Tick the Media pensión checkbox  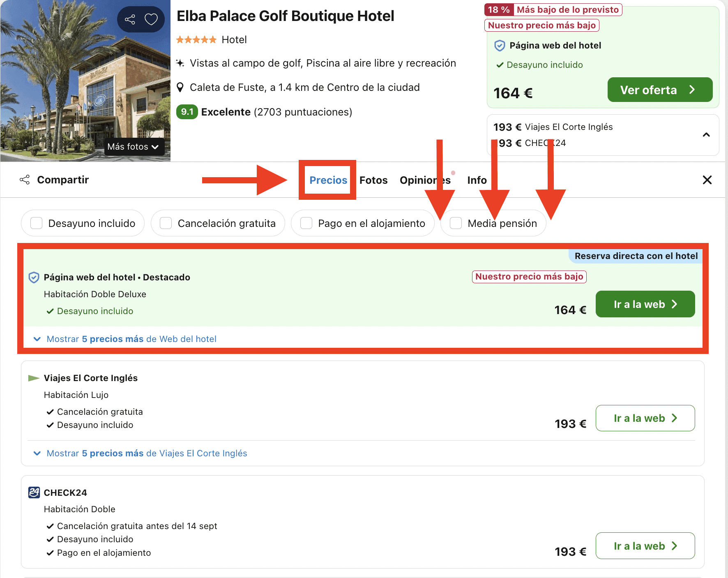coord(456,223)
